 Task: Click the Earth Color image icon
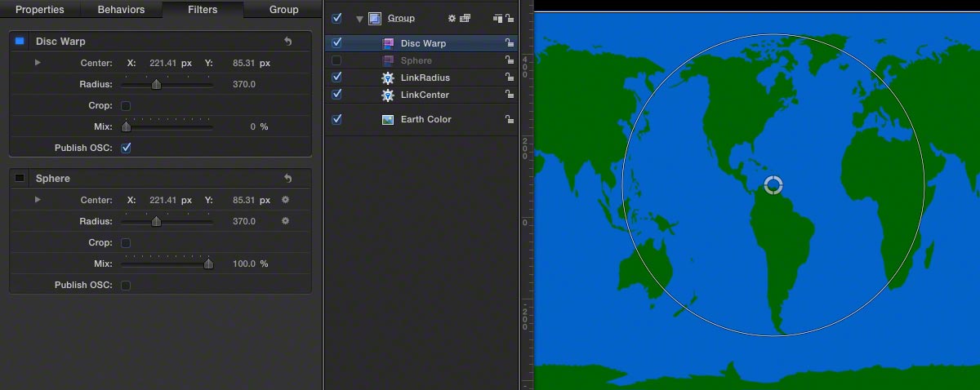[388, 119]
